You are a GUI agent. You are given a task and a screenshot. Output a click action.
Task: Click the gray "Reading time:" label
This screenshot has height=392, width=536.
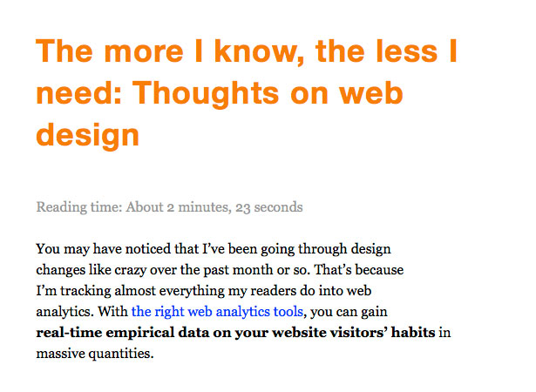point(79,207)
